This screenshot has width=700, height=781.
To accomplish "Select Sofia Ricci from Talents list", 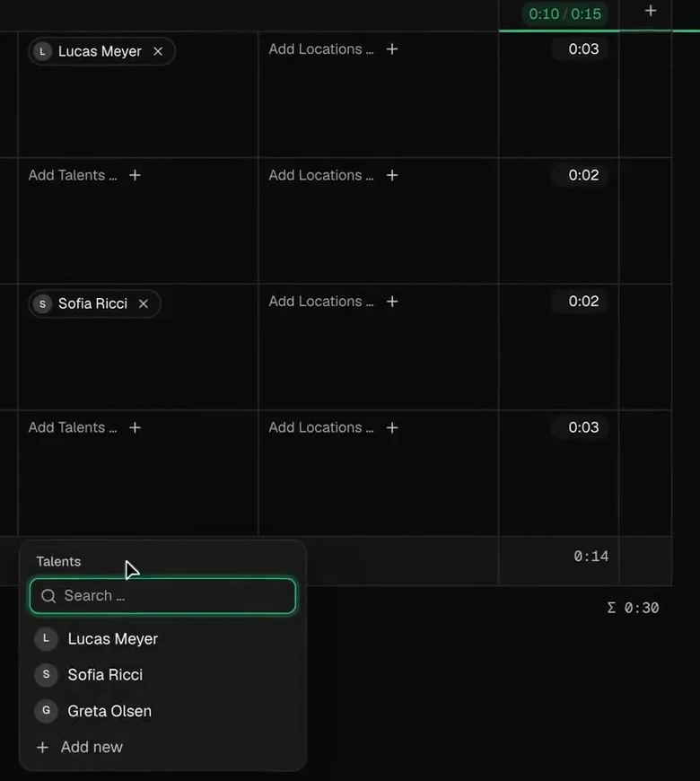I will (x=162, y=674).
